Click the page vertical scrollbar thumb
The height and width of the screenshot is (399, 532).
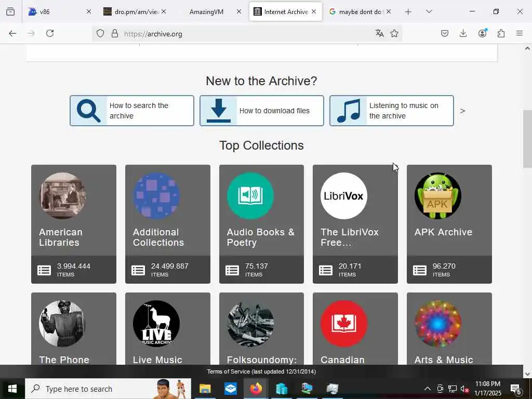pos(527,139)
